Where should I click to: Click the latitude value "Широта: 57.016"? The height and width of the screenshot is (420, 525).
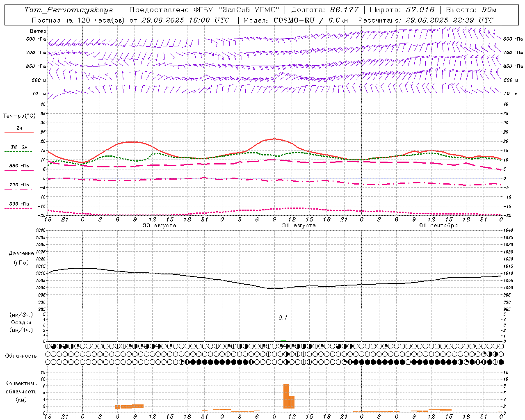click(x=402, y=10)
